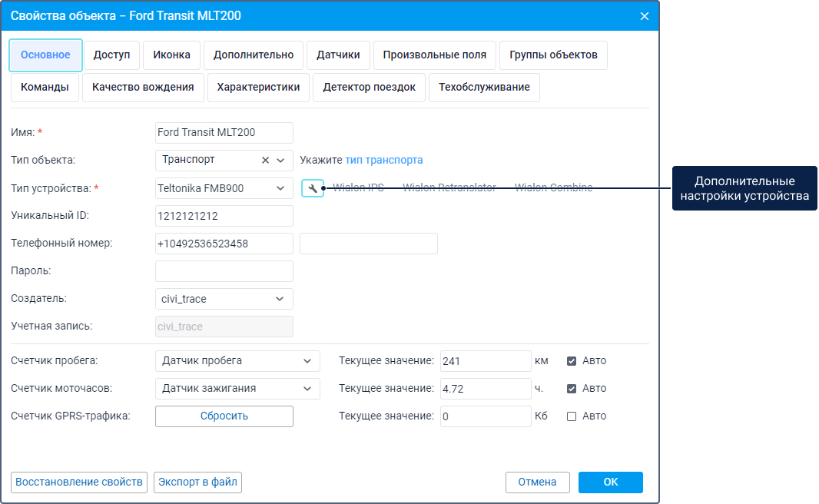Image resolution: width=819 pixels, height=504 pixels.
Task: Click mileage current value field 241
Action: point(486,361)
